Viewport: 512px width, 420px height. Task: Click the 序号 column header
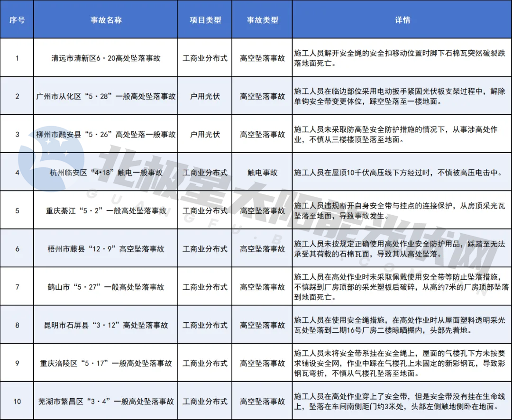(17, 20)
